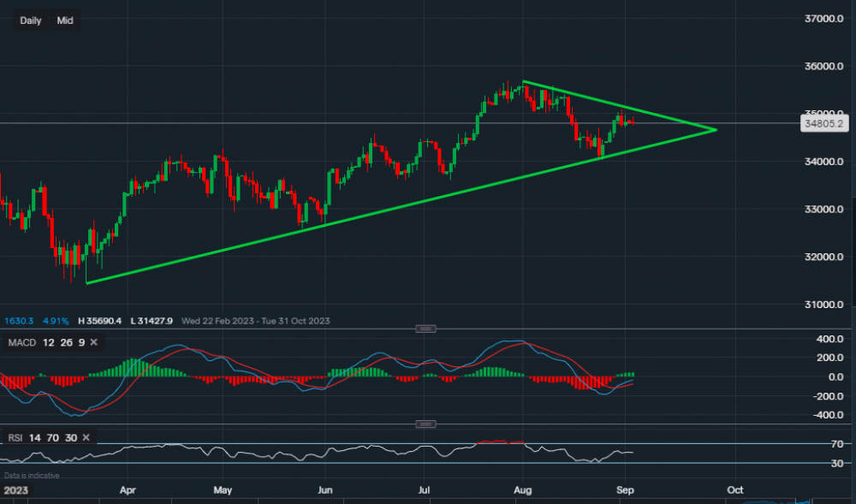Open the Mid price type selector
The image size is (856, 504).
click(x=65, y=21)
